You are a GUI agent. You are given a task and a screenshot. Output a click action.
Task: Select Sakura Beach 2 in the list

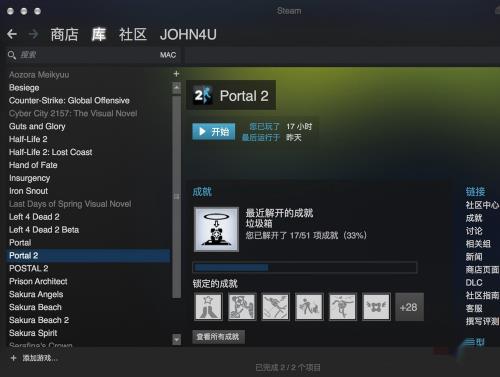(39, 320)
